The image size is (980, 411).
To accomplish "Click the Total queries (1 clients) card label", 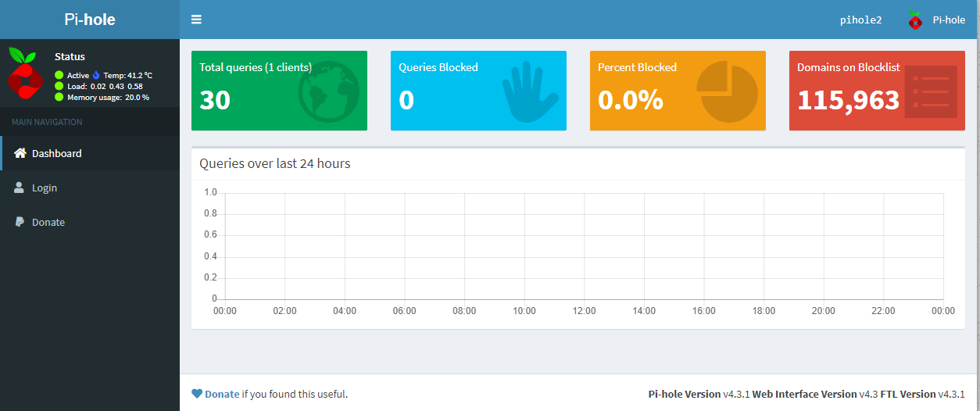I will (256, 67).
